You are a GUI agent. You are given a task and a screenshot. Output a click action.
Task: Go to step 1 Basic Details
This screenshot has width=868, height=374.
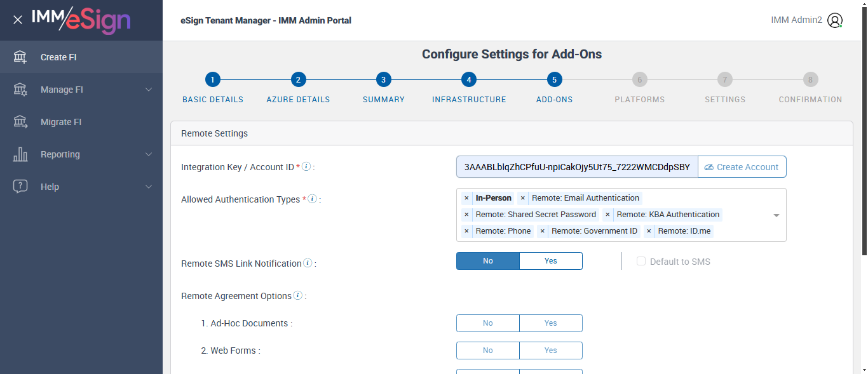click(213, 80)
